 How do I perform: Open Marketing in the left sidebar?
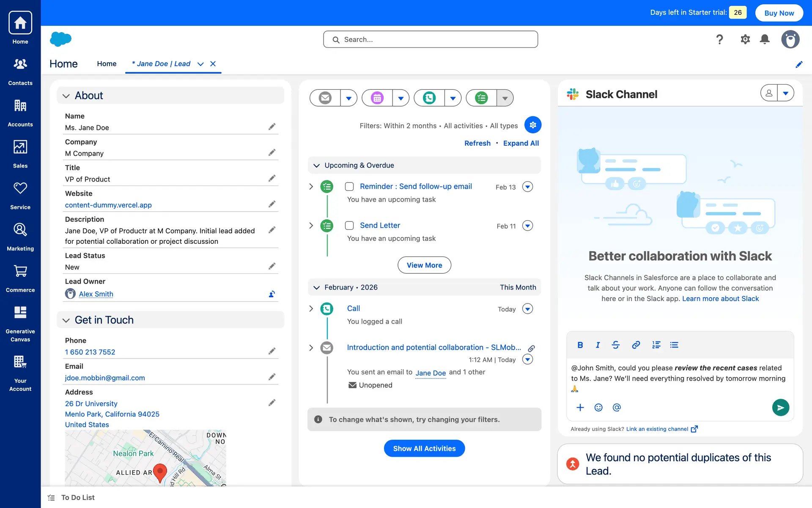click(x=20, y=236)
